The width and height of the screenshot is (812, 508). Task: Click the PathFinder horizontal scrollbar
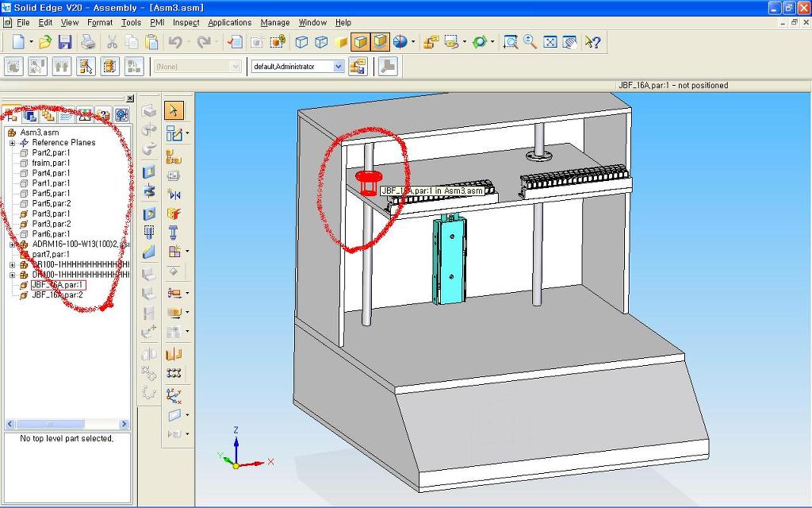tap(67, 425)
